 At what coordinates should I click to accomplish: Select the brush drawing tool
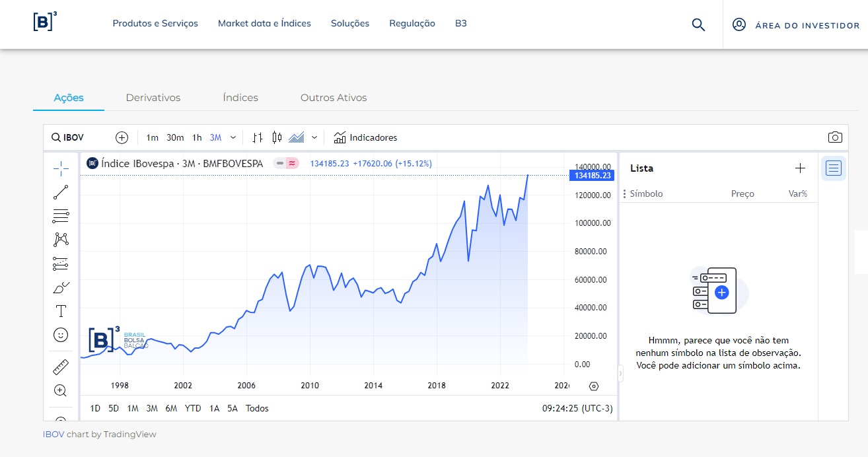pyautogui.click(x=61, y=287)
